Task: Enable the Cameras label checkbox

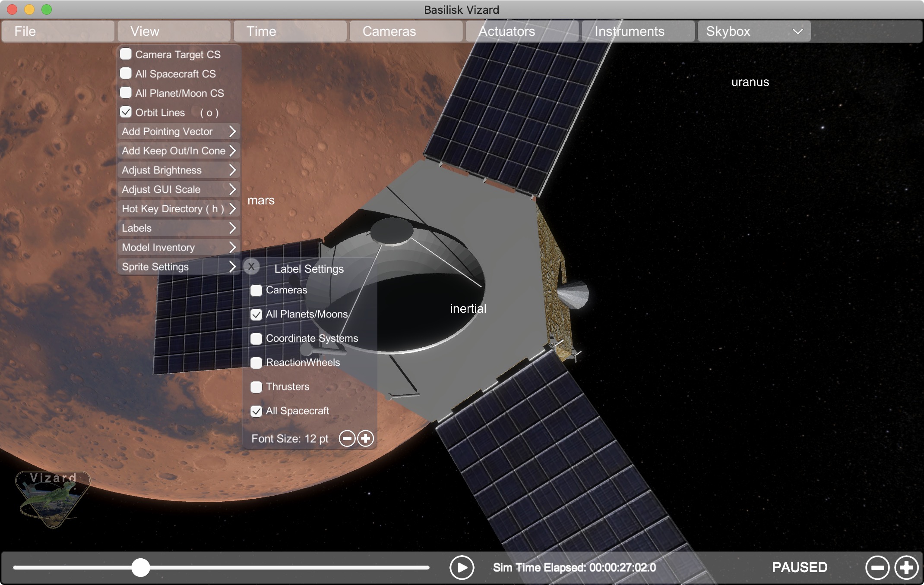Action: (x=256, y=290)
